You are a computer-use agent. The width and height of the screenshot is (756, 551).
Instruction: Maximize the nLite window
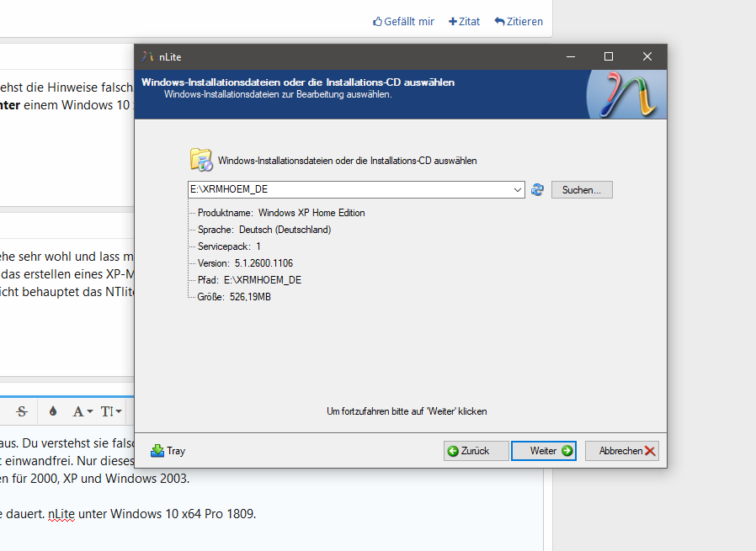609,57
